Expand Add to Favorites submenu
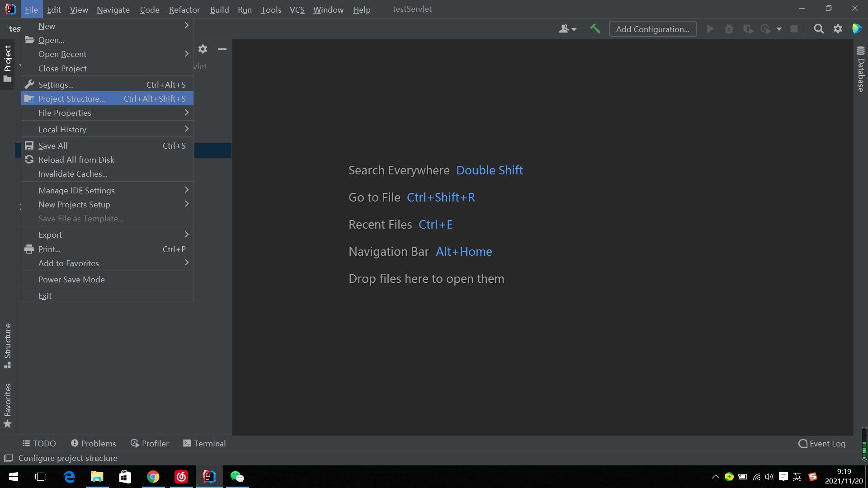 pyautogui.click(x=108, y=263)
